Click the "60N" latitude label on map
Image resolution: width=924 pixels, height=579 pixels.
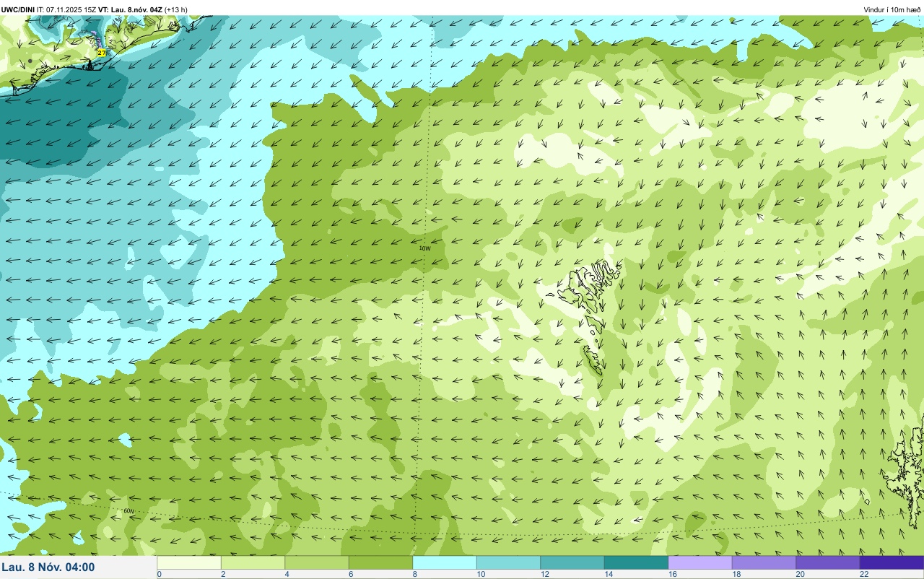coord(128,511)
